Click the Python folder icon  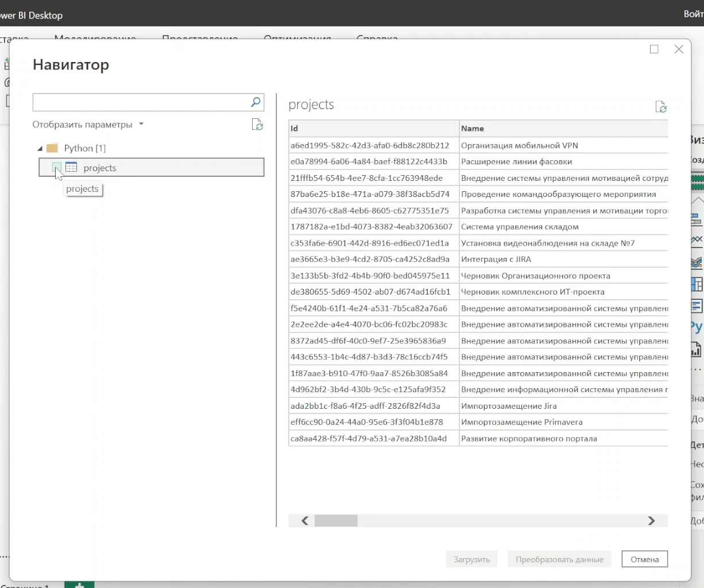(x=52, y=148)
